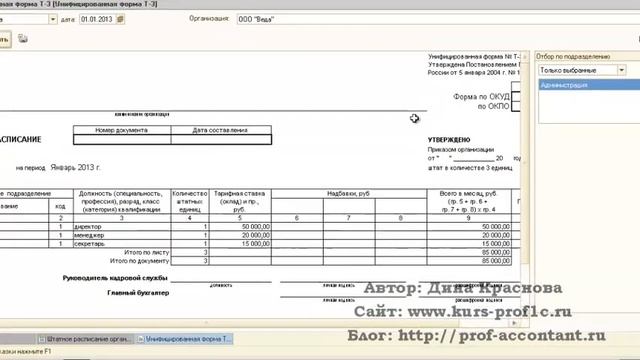Click the print settings icon in toolbar
640x360 pixels.
point(23,39)
